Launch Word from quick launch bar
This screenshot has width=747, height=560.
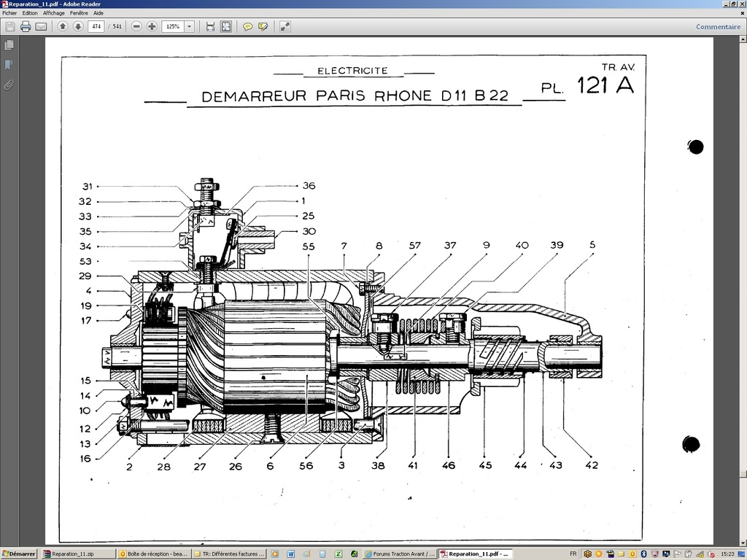pyautogui.click(x=290, y=554)
